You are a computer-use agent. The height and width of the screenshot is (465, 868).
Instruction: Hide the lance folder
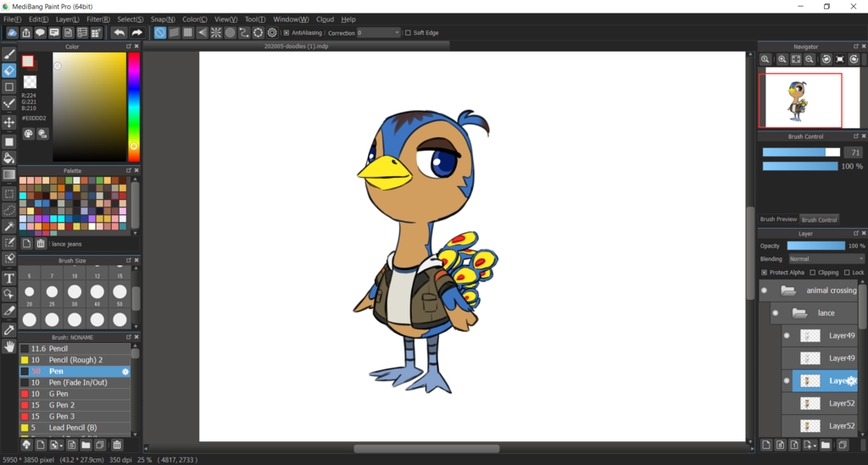tap(775, 313)
